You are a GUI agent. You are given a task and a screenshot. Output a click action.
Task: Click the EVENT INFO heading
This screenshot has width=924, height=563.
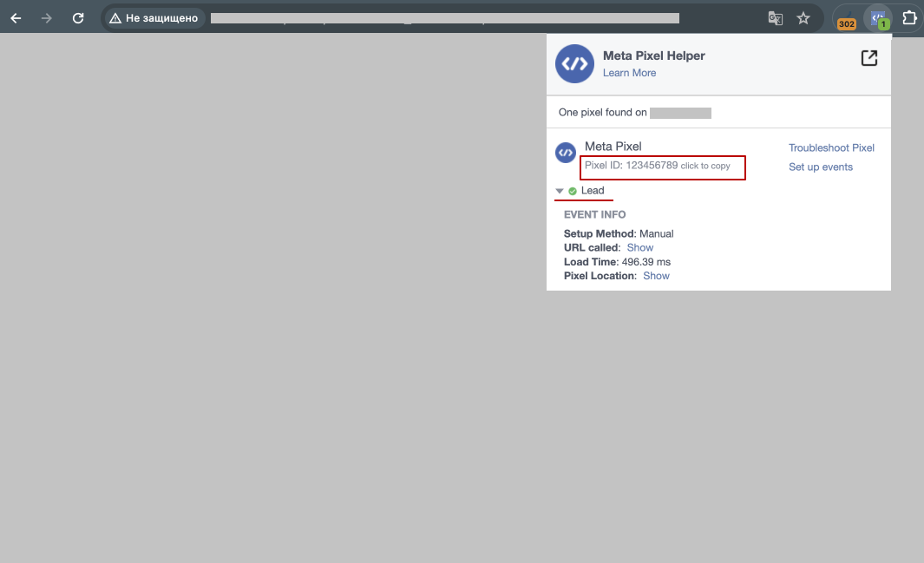tap(594, 215)
